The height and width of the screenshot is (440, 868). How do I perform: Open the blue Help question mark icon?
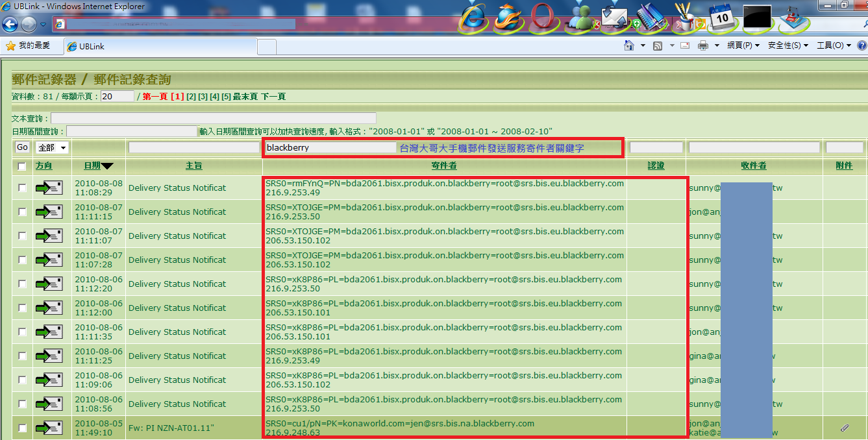[862, 45]
